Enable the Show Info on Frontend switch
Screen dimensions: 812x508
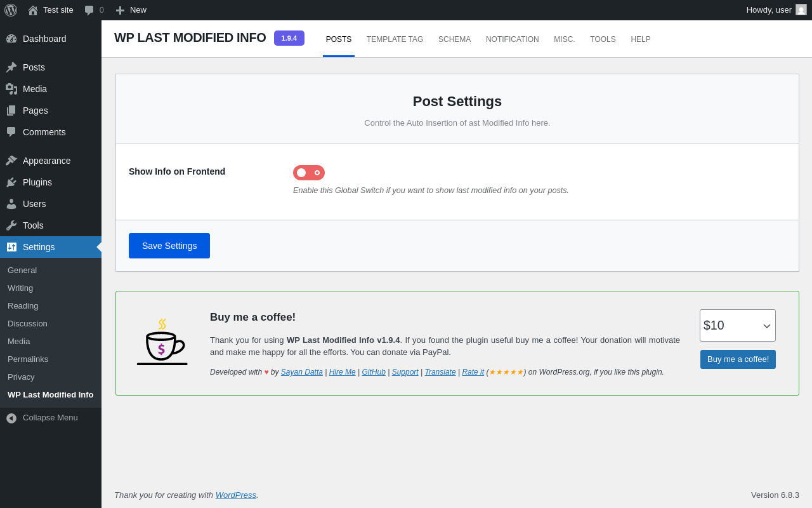(x=309, y=173)
